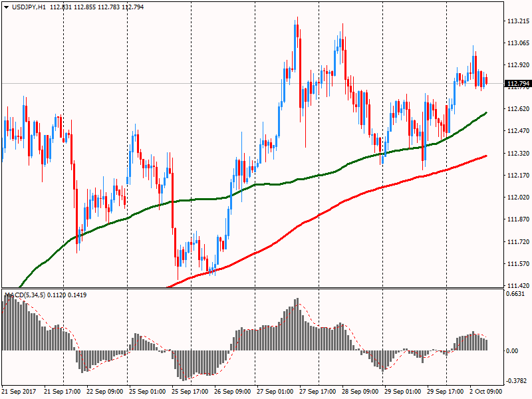Select the 112.470 price axis label
532x399 pixels.
[518, 131]
